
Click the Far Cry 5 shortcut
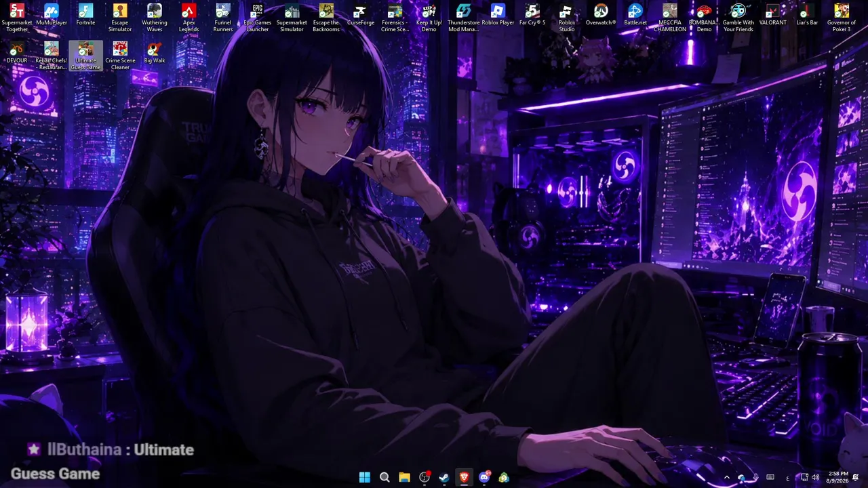[532, 15]
